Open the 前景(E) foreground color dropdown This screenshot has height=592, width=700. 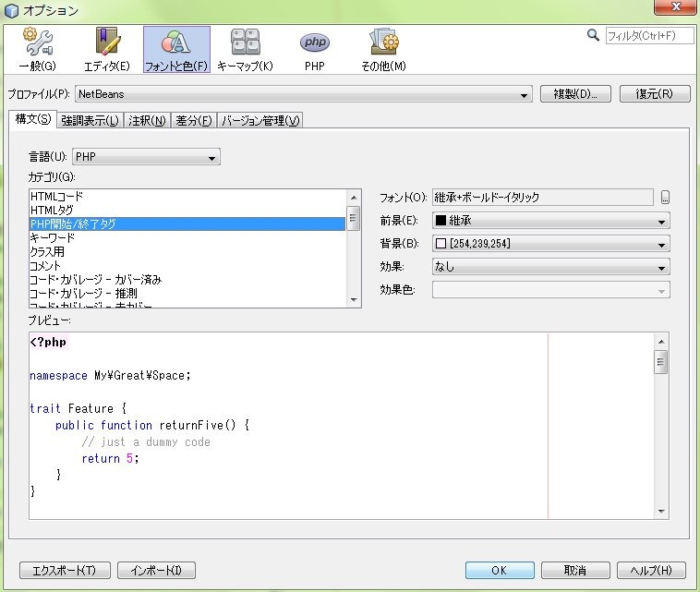click(x=551, y=221)
